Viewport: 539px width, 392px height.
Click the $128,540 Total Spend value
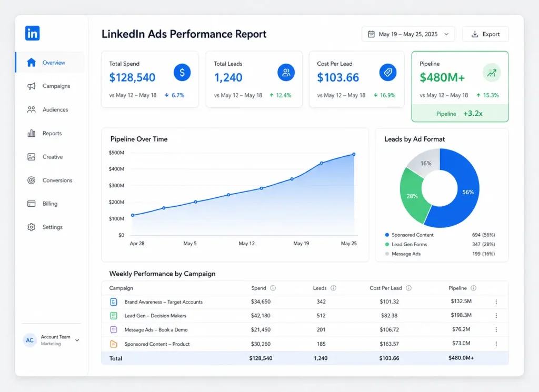(132, 77)
